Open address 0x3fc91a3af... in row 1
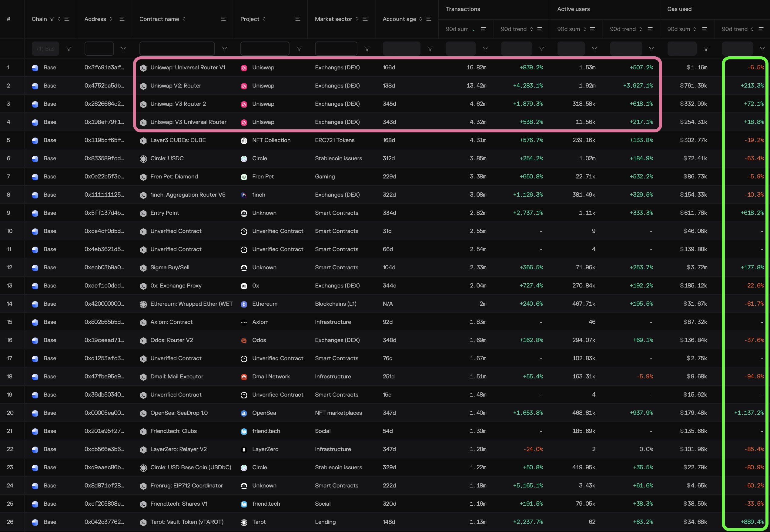 104,67
